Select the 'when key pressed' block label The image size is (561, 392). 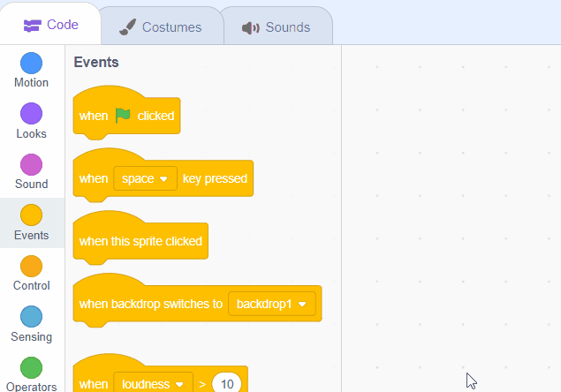(x=215, y=178)
